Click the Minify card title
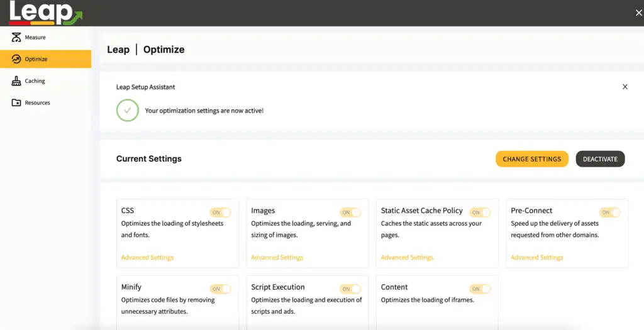The width and height of the screenshot is (644, 330). point(131,287)
